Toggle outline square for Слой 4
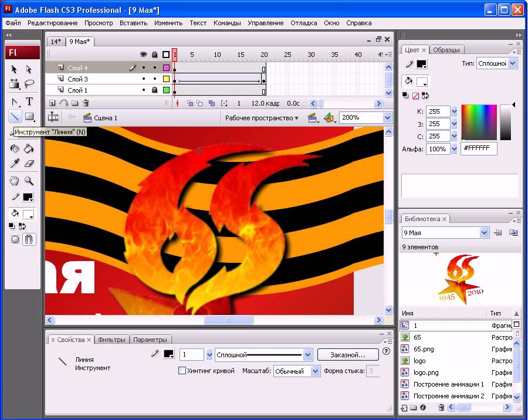 [166, 67]
